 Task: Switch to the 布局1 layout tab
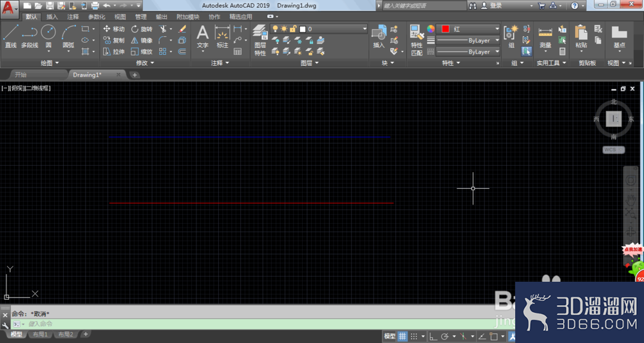[40, 335]
